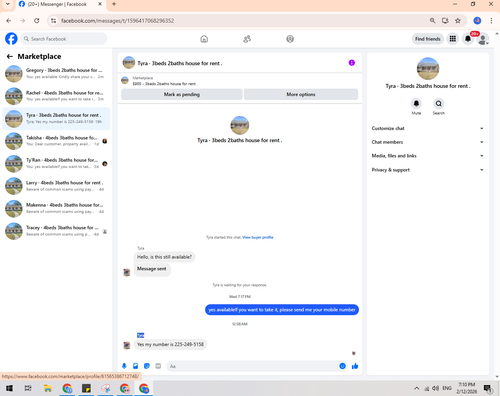Click Mark as pending button
The width and height of the screenshot is (500, 396).
[x=182, y=94]
